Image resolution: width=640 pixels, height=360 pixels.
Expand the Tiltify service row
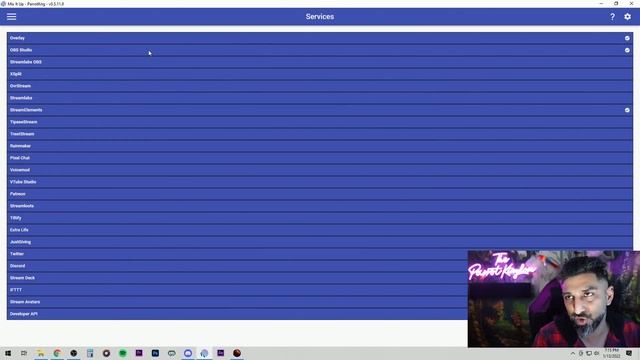click(x=320, y=218)
